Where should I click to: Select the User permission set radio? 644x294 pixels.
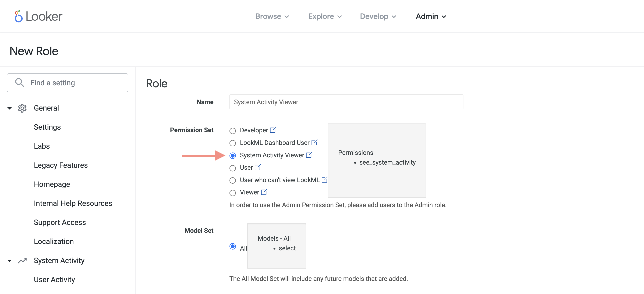click(232, 168)
